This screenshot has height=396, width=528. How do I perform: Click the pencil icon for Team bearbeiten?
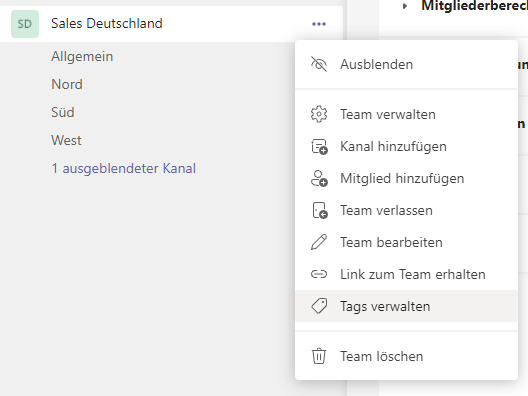click(319, 242)
